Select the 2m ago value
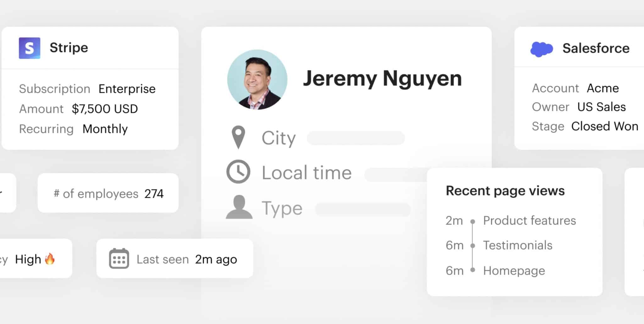Screen dimensions: 644x324 216,259
